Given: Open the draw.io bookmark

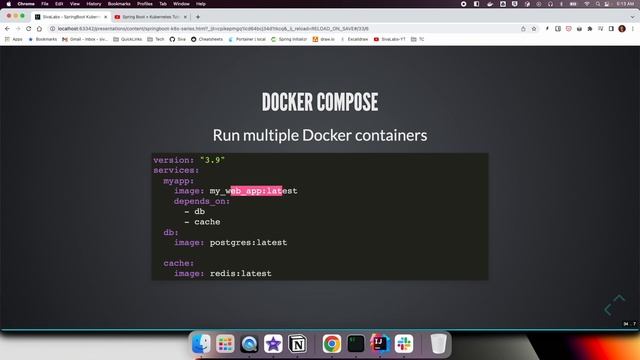Looking at the screenshot, I should click(323, 39).
